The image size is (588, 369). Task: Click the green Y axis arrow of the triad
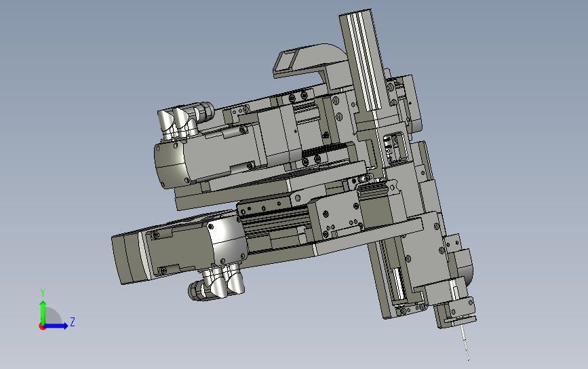(x=43, y=312)
